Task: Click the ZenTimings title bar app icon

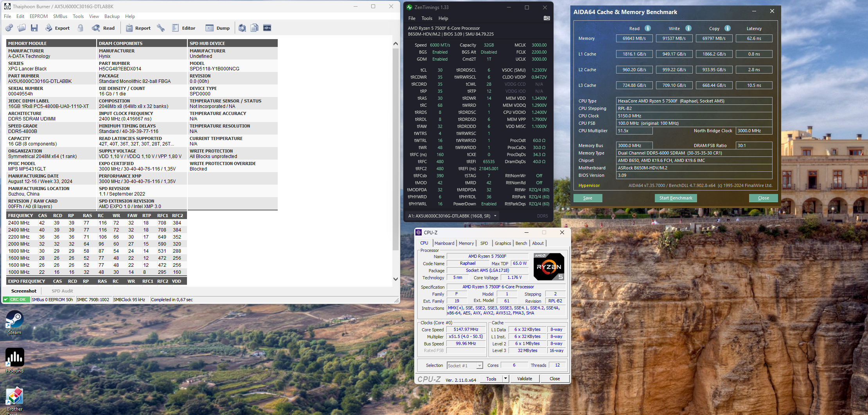Action: pos(409,7)
